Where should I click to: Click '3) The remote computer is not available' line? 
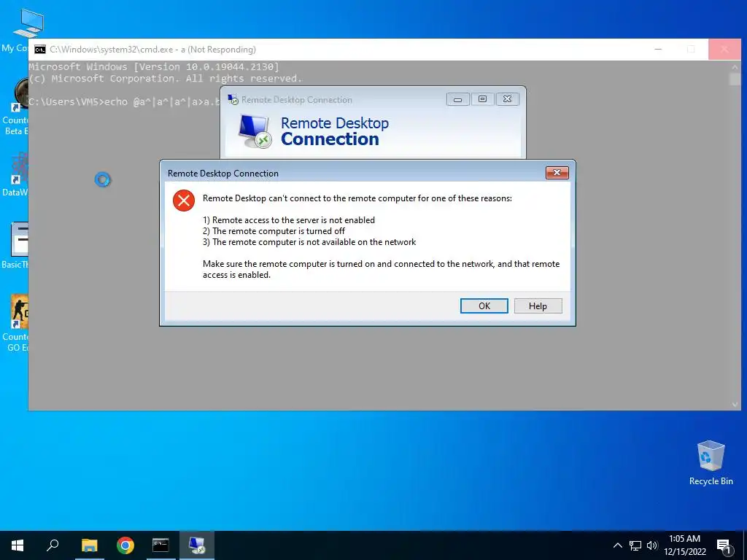pos(309,242)
